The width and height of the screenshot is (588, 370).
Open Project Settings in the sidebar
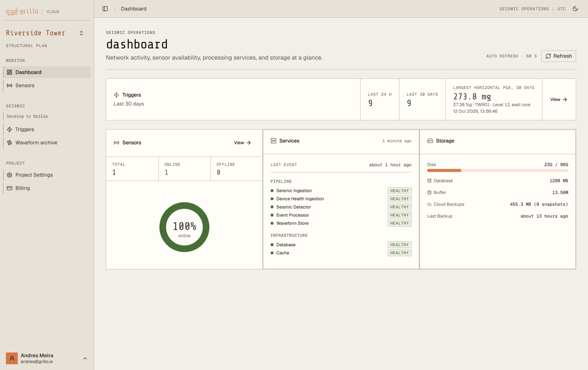pos(47,175)
